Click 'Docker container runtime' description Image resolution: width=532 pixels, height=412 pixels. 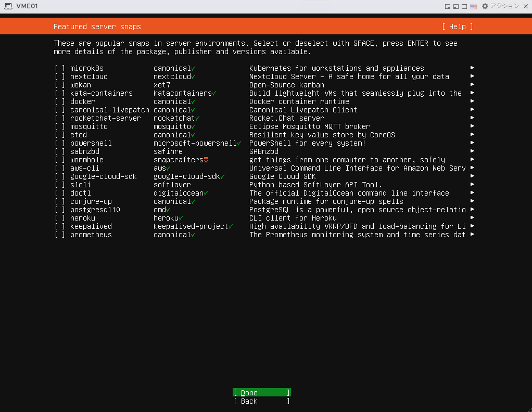click(299, 101)
